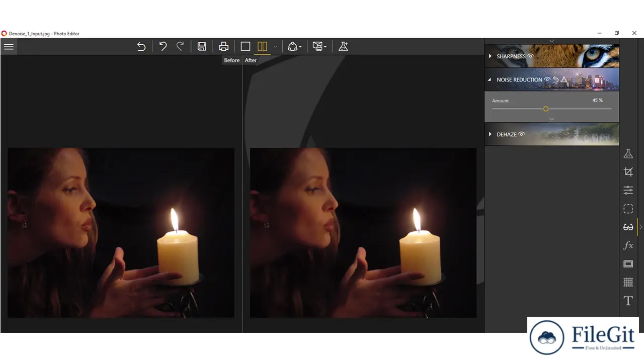Expand the Dehaze panel
The width and height of the screenshot is (644, 362).
pos(490,134)
